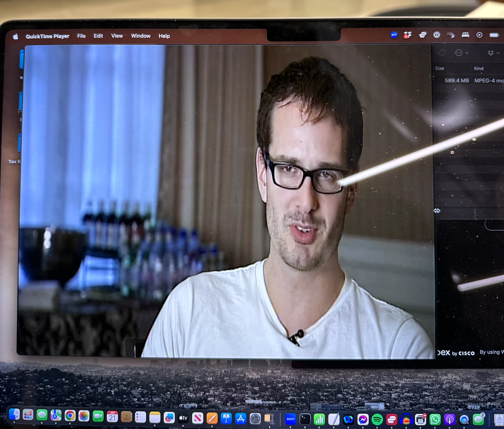Viewport: 504px width, 429px height.
Task: Sort the Finder list by Kind column
Action: point(479,68)
